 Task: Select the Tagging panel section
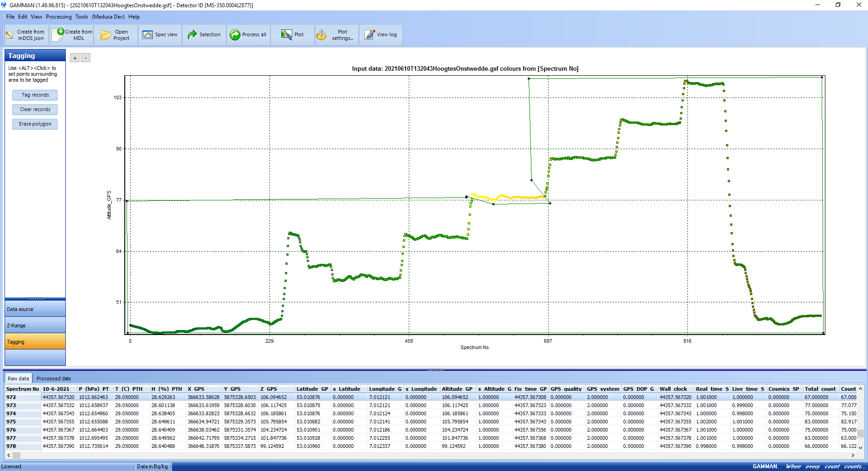[x=35, y=342]
